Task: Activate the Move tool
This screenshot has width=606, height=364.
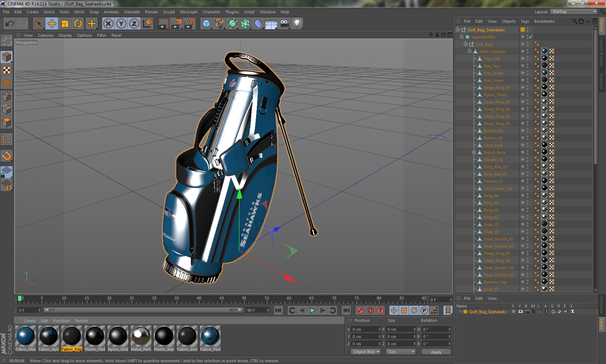Action: (x=52, y=24)
